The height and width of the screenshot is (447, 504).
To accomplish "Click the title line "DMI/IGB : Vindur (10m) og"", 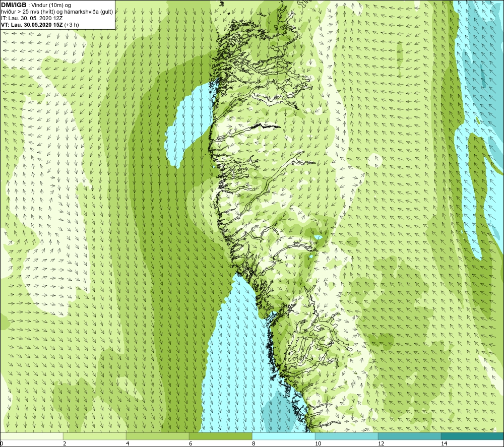I will click(36, 5).
